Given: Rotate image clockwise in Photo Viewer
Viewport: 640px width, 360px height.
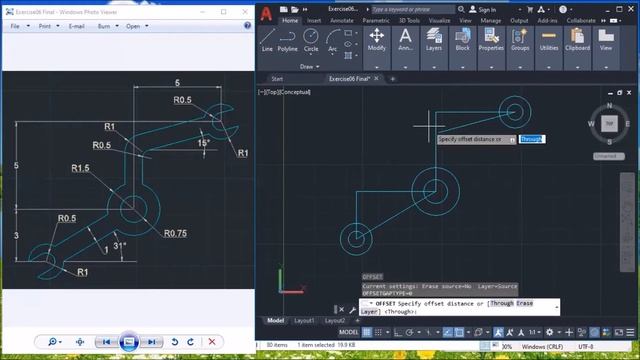Looking at the screenshot, I should coord(191,342).
